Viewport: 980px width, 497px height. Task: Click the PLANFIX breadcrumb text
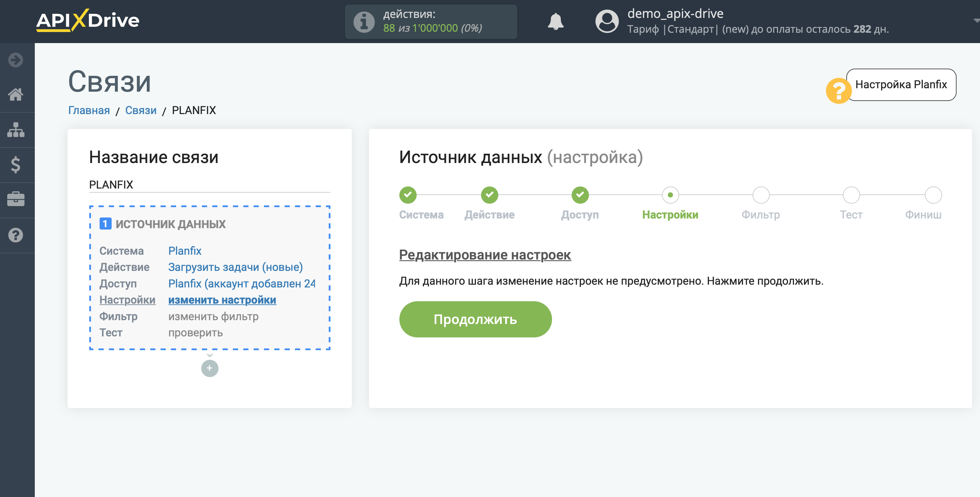(x=194, y=110)
